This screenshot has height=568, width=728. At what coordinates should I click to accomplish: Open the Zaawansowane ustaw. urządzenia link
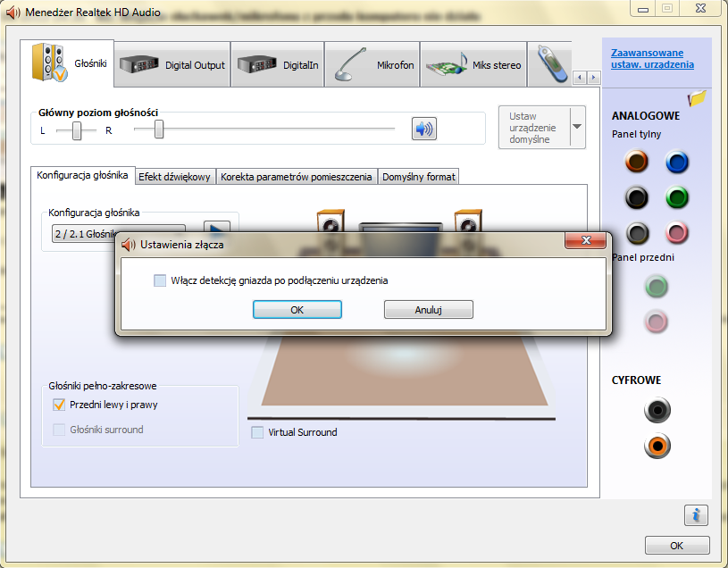tap(652, 58)
